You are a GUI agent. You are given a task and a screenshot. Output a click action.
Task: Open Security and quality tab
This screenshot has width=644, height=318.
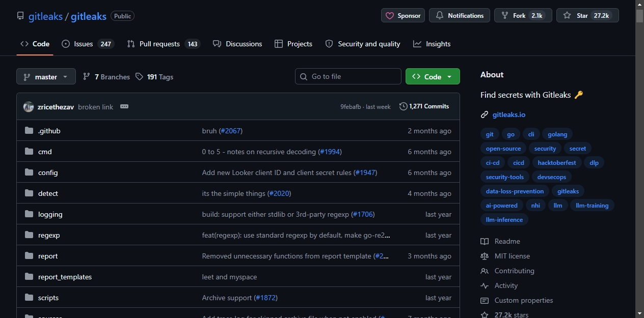[363, 44]
